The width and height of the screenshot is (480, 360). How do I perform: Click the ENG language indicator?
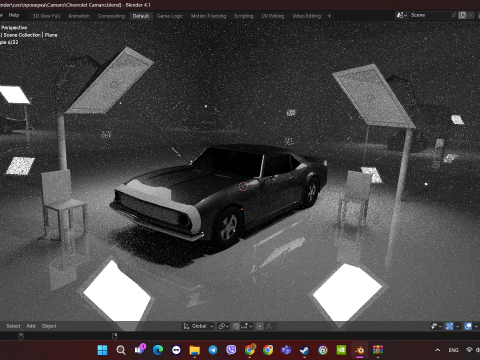[x=453, y=350]
